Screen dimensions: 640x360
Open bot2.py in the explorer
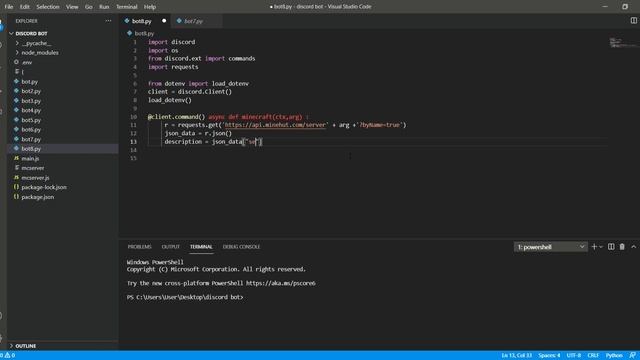pos(31,91)
